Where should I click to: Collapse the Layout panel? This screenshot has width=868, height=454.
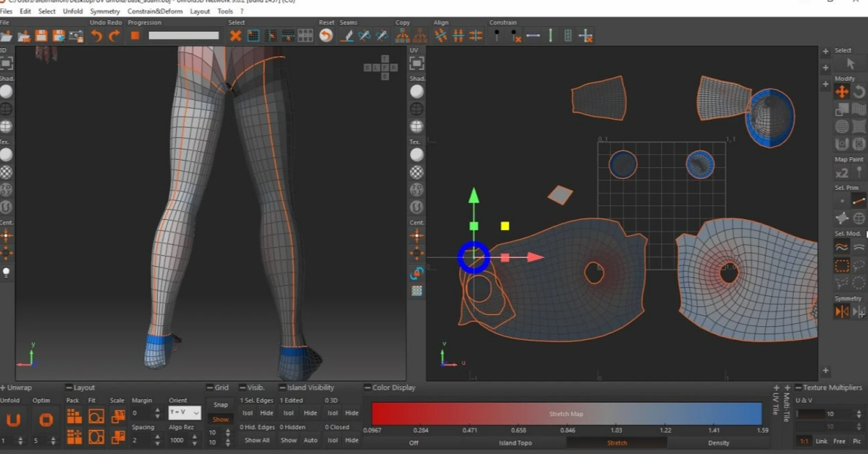[69, 387]
